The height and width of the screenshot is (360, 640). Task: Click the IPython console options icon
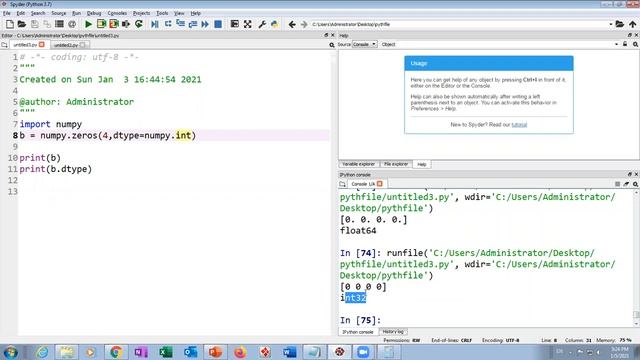pos(636,184)
